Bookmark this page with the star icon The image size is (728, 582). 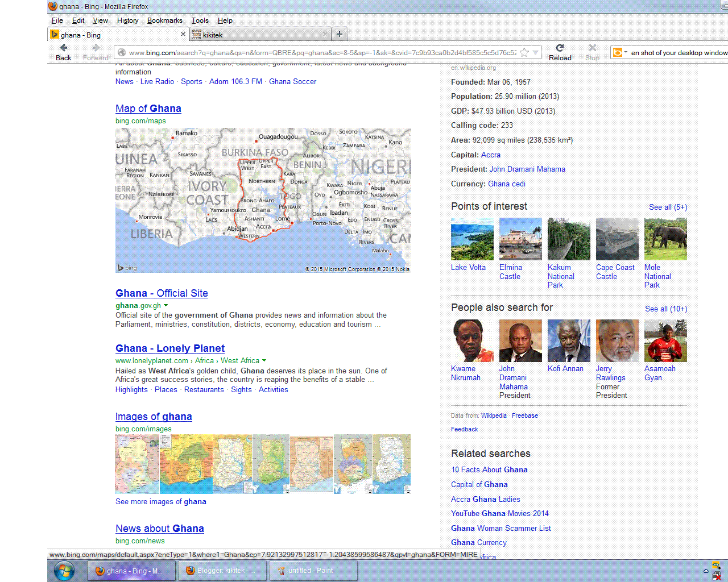click(x=524, y=52)
